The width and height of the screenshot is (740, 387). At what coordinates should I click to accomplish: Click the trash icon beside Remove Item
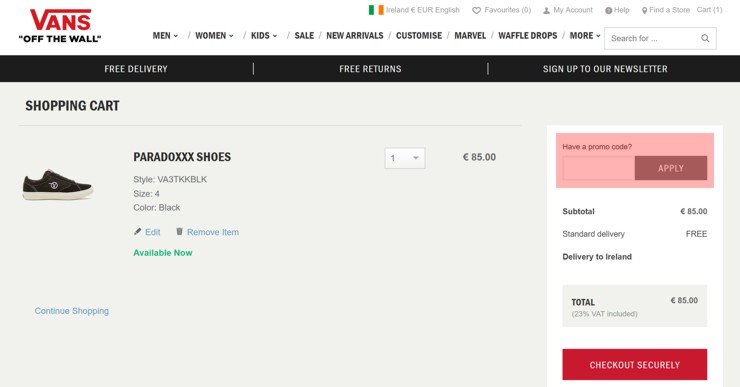click(x=179, y=231)
